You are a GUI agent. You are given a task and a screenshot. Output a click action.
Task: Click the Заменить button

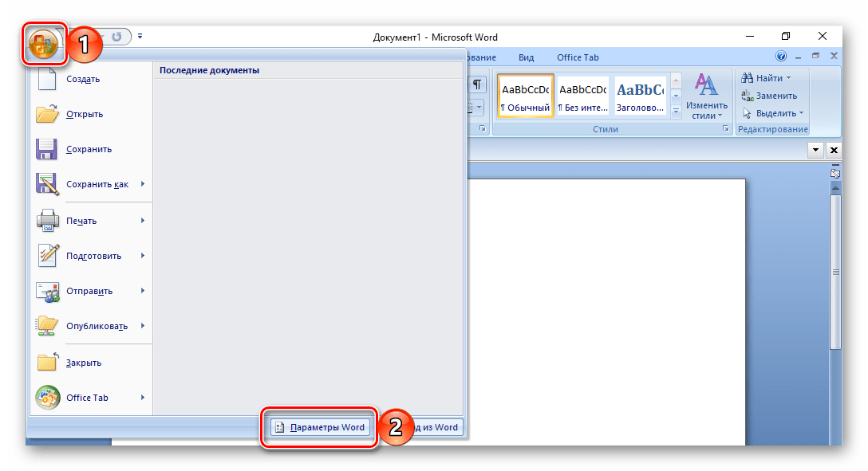coord(769,96)
